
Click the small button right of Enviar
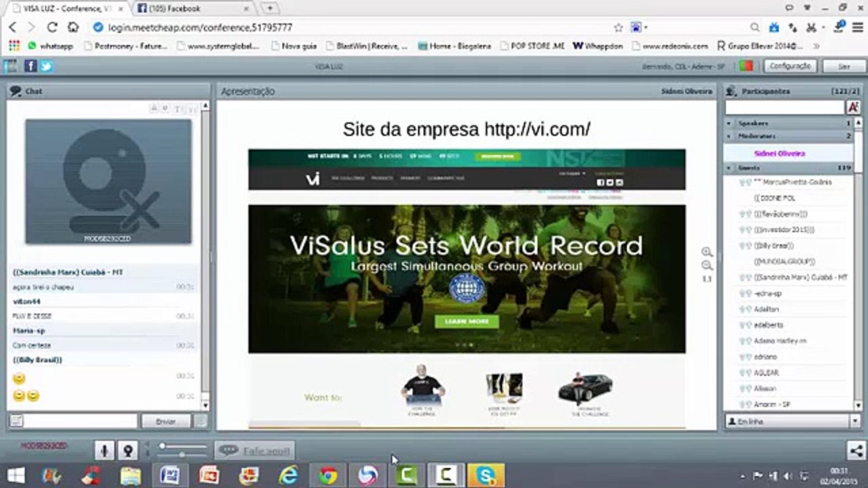click(201, 422)
